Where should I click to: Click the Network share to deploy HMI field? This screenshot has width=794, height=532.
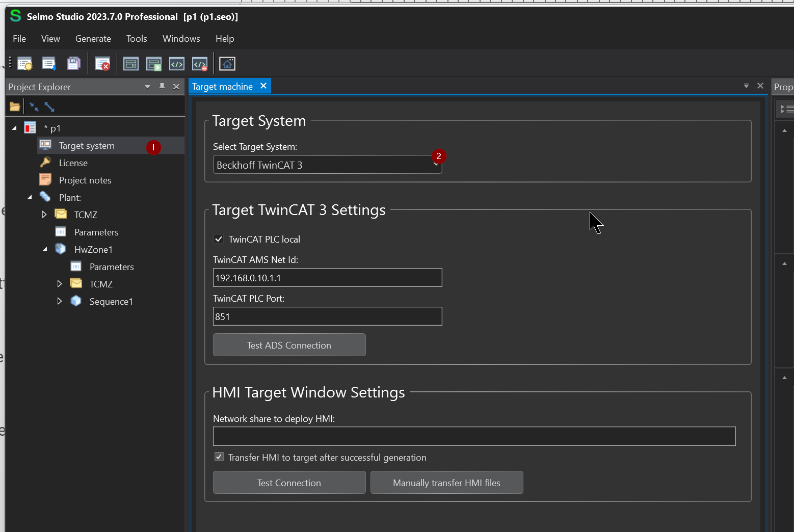pyautogui.click(x=474, y=436)
